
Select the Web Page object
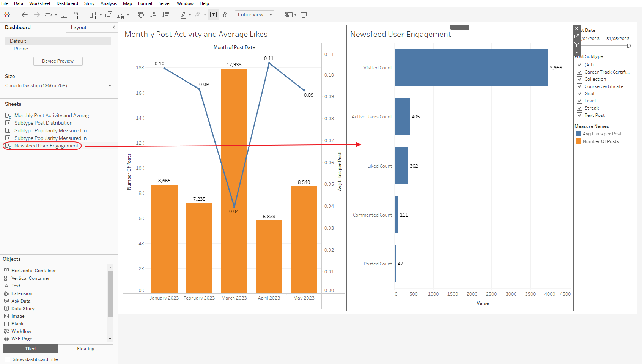(x=22, y=339)
